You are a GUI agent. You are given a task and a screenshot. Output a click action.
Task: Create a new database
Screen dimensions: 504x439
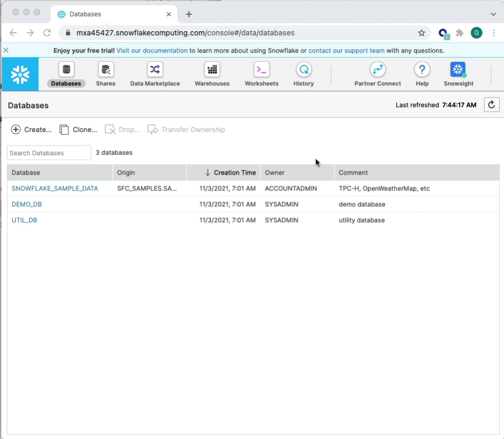(32, 130)
